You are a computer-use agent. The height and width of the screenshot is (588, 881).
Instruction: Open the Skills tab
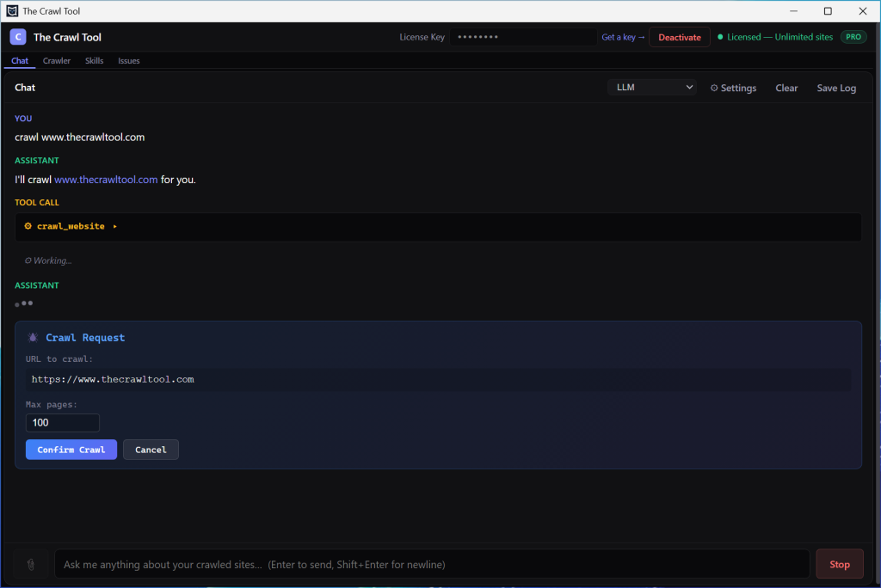(x=94, y=61)
